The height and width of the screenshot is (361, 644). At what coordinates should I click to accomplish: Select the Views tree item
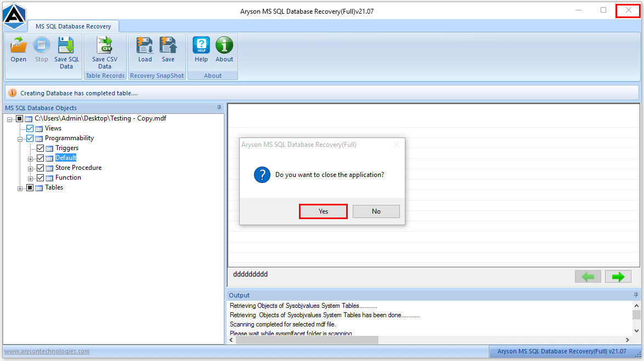(x=53, y=128)
